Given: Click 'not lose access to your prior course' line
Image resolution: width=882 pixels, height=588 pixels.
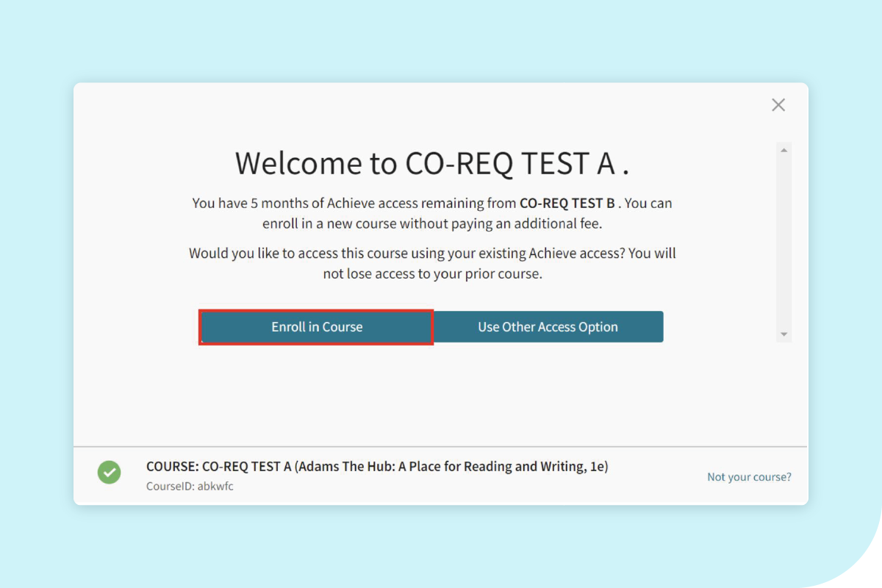Looking at the screenshot, I should [x=432, y=274].
